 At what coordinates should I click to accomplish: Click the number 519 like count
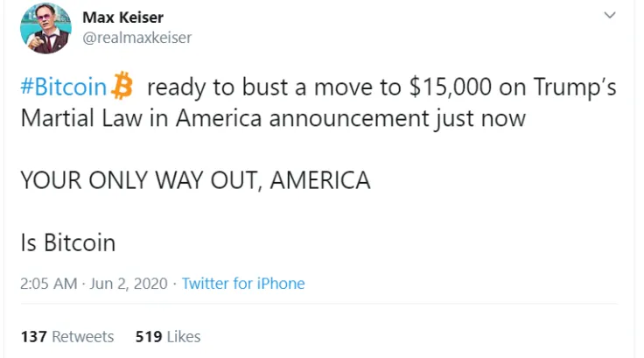[x=149, y=337]
